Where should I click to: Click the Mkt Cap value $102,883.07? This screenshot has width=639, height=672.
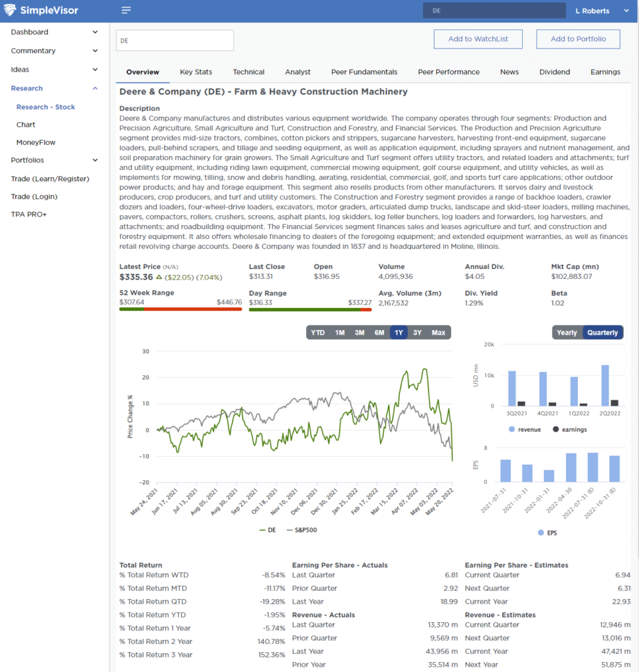571,276
